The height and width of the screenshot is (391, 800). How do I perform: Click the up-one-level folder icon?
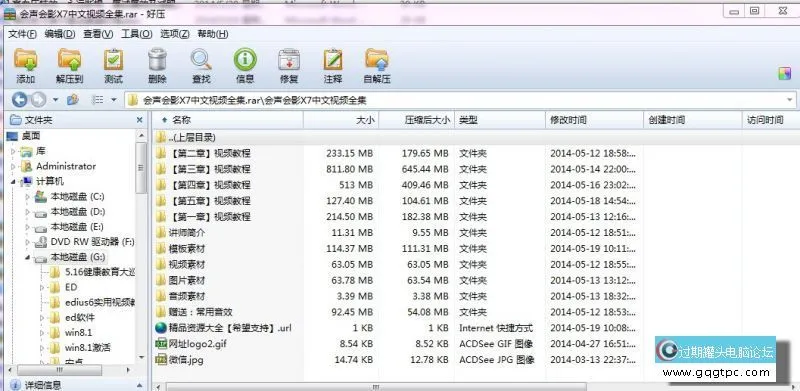coord(72,100)
